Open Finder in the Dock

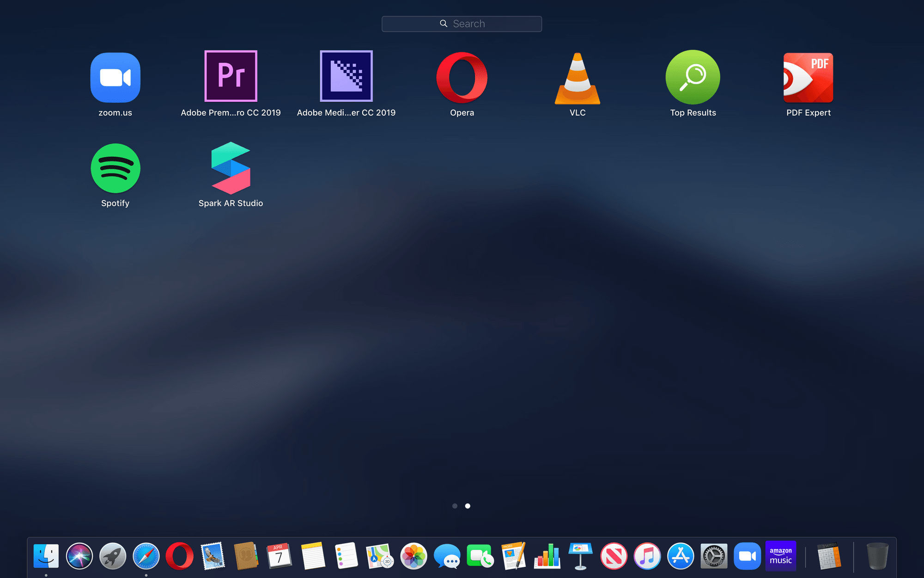[46, 556]
